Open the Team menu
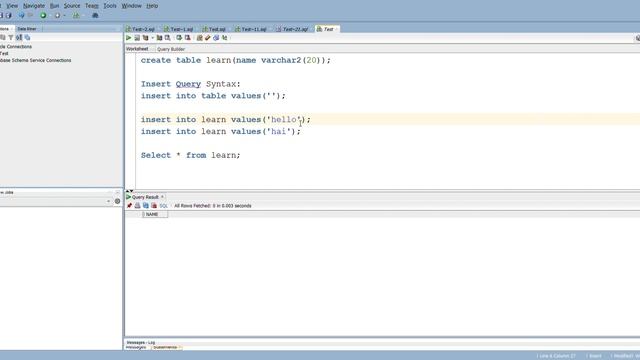 92,6
